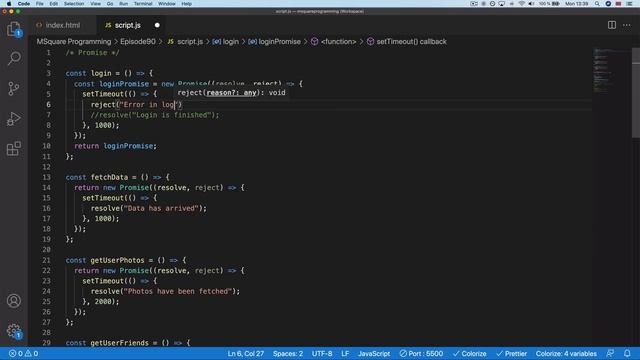
Task: Split the editor to the right
Action: click(611, 25)
